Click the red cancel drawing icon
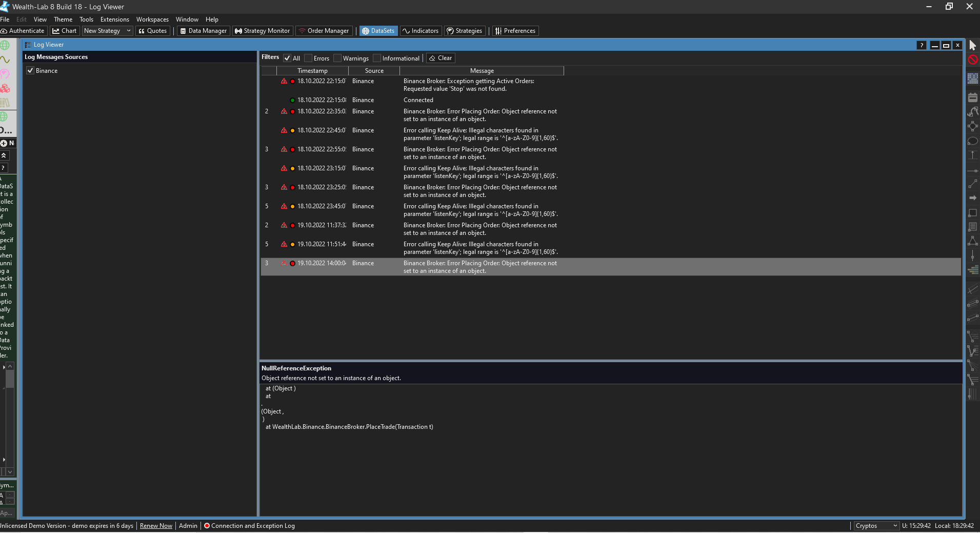Viewport: 980px width, 533px height. click(x=972, y=60)
